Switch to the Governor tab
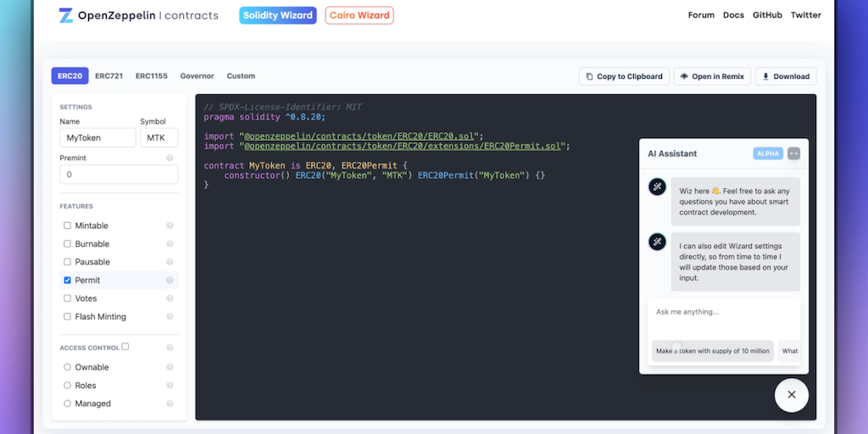 click(197, 75)
